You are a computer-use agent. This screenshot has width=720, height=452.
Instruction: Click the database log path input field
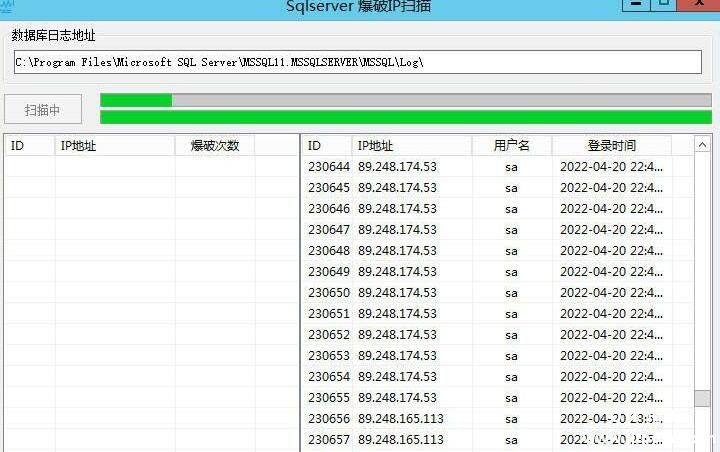point(358,62)
